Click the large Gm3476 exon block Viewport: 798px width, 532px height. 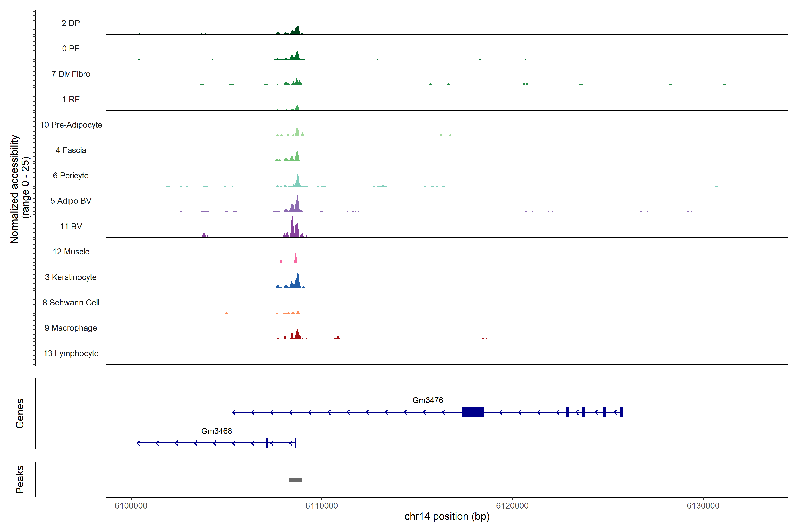473,412
